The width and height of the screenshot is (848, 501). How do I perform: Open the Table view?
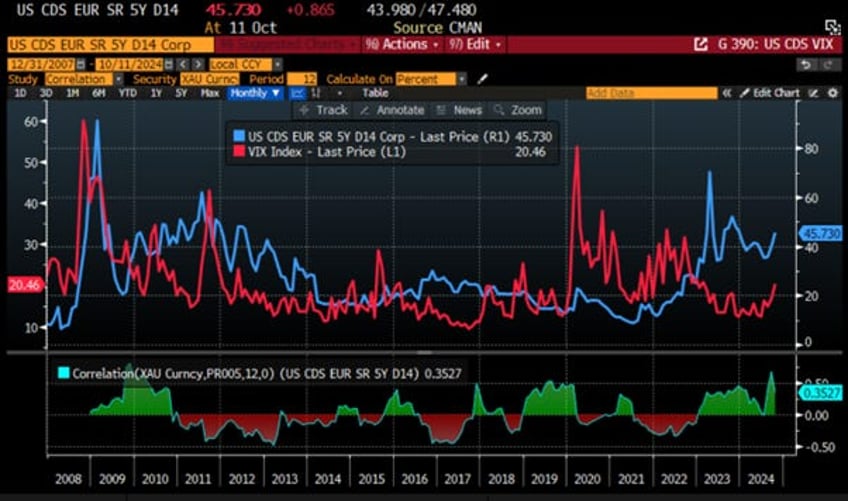click(x=375, y=93)
